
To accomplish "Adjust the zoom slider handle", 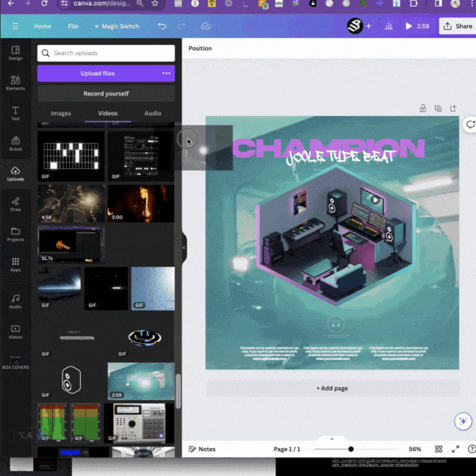I will (x=351, y=449).
